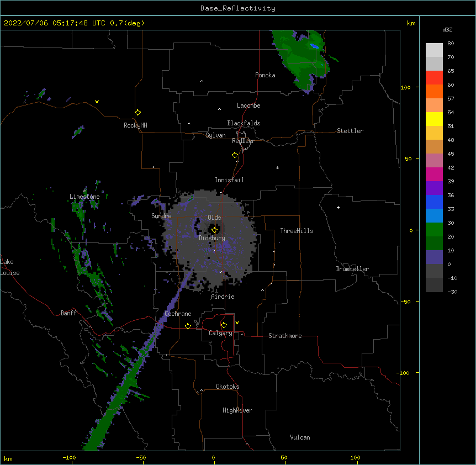Image resolution: width=476 pixels, height=465 pixels.
Task: Click the blue high-reflectivity core near Ponoka storm
Action: [314, 46]
